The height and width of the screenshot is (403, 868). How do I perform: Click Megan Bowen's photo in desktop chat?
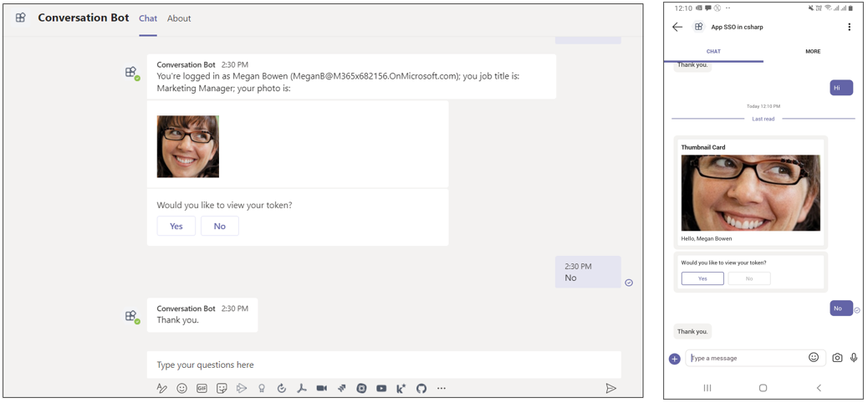click(187, 146)
